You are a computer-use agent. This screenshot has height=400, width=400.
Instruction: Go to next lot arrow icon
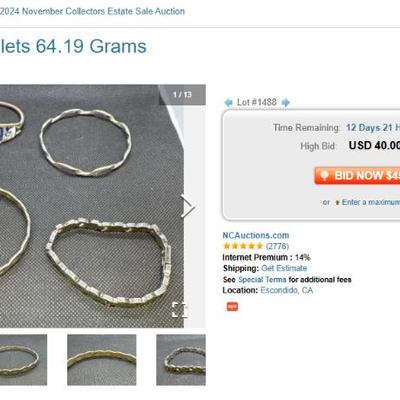pos(285,102)
